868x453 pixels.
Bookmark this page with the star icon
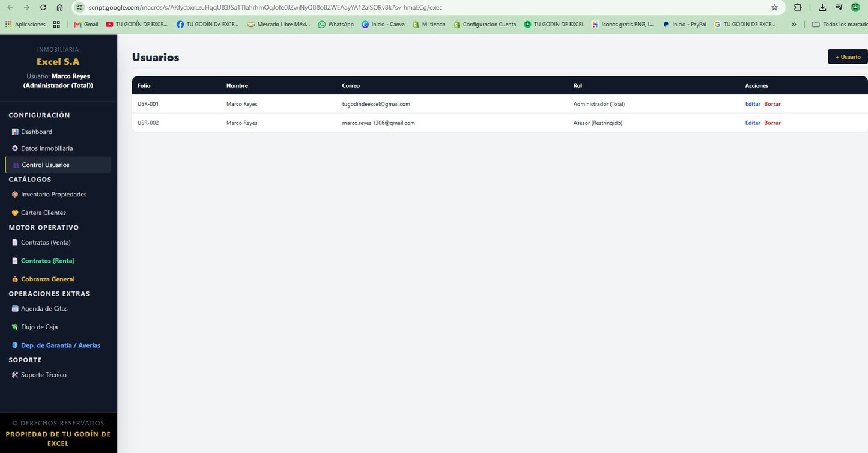click(x=774, y=7)
